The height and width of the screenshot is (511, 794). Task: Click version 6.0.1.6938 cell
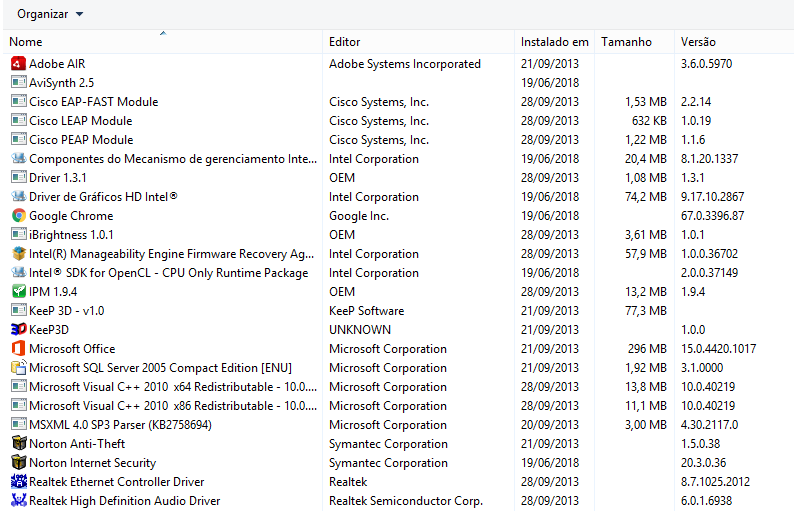pyautogui.click(x=706, y=501)
